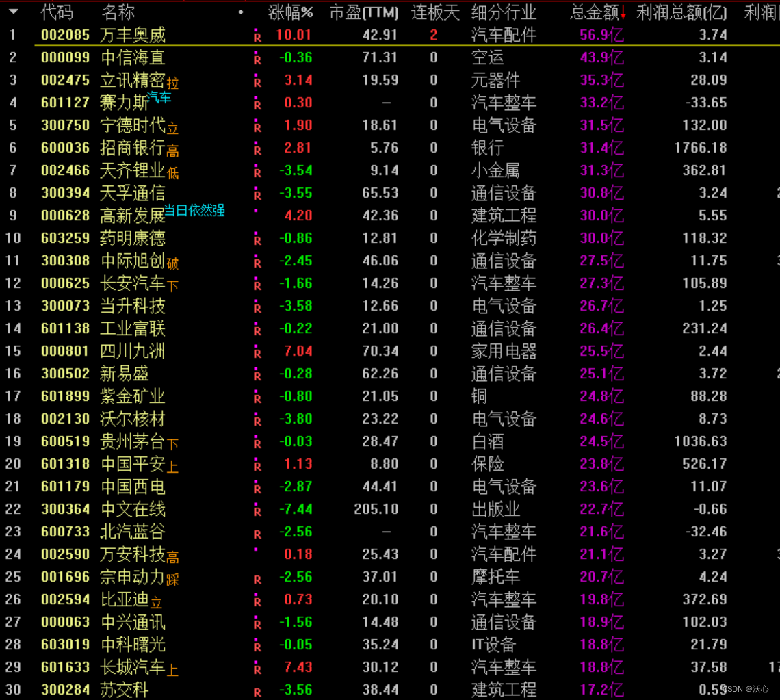Click the R marker icon for 招商银行
780x700 pixels.
tap(257, 148)
